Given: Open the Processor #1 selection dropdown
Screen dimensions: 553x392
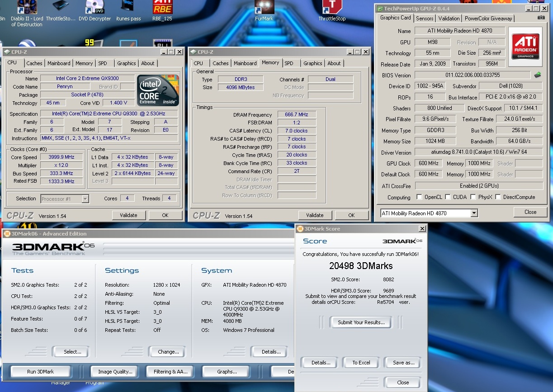Looking at the screenshot, I should pos(85,198).
